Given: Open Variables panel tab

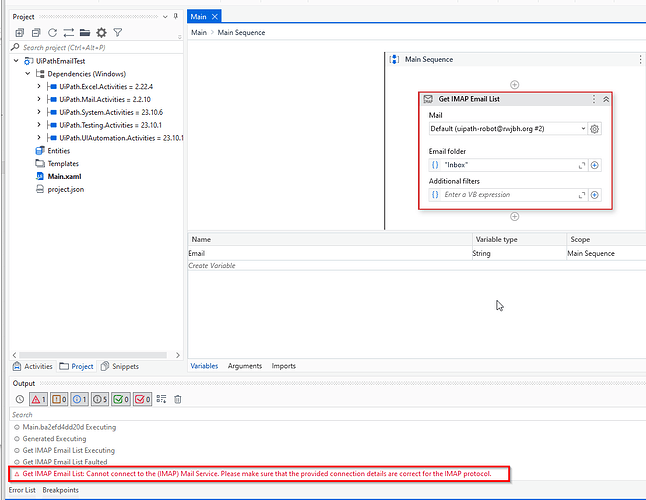Looking at the screenshot, I should 204,366.
